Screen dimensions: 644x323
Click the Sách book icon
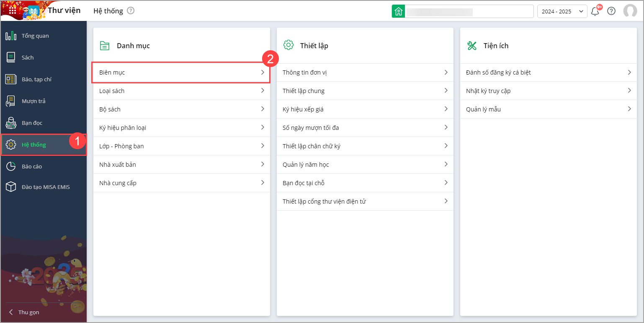[x=11, y=57]
